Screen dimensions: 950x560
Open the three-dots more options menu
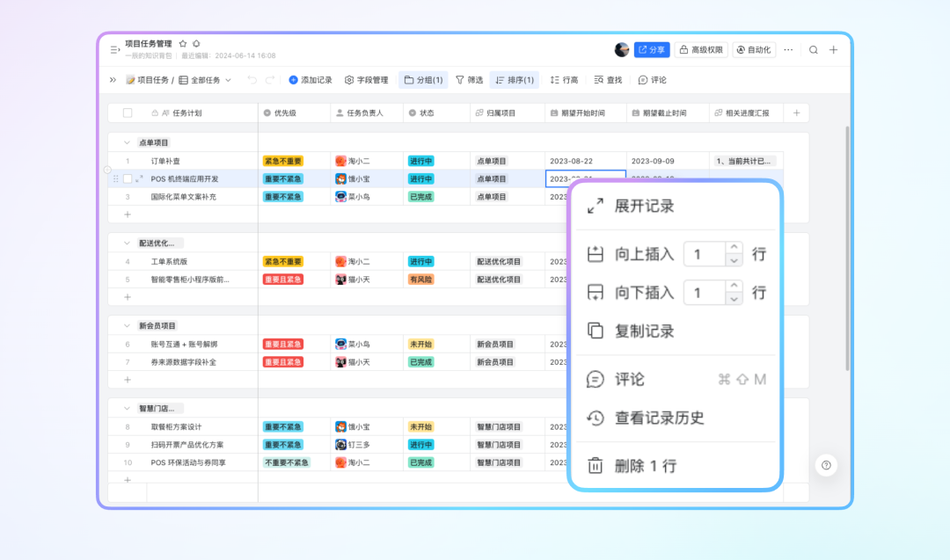pos(788,50)
